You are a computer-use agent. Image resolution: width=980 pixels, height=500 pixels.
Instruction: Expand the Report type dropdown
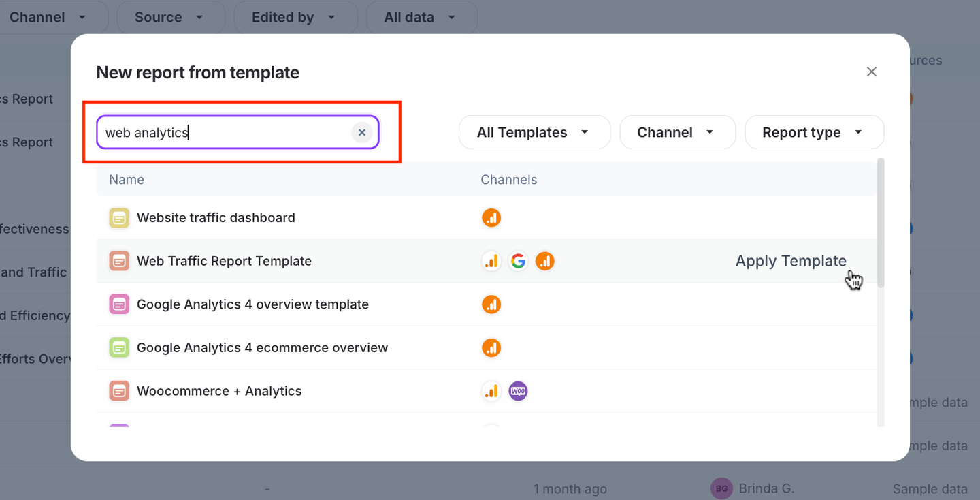[814, 132]
